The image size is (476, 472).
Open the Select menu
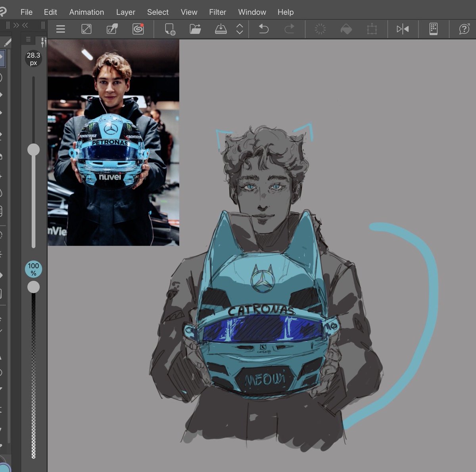[x=158, y=12]
